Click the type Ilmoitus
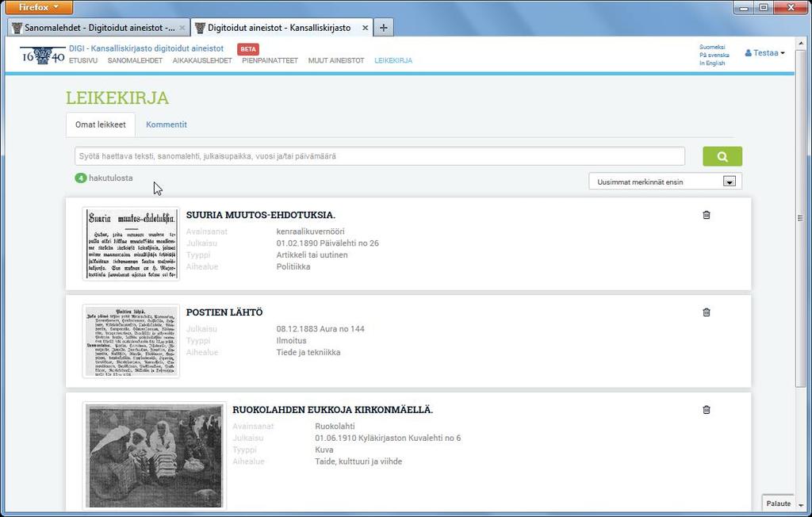812x517 pixels. pyautogui.click(x=291, y=341)
